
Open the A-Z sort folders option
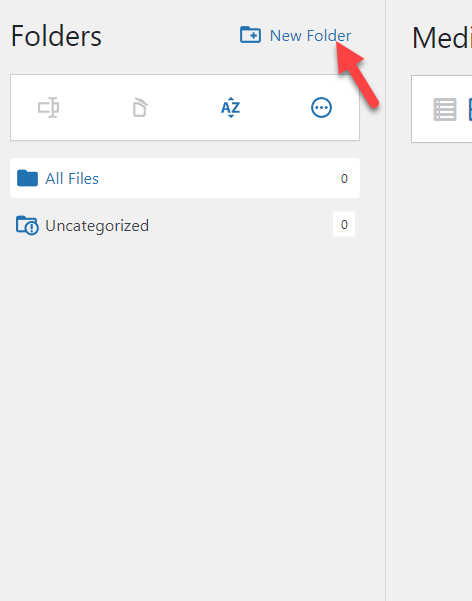point(230,108)
